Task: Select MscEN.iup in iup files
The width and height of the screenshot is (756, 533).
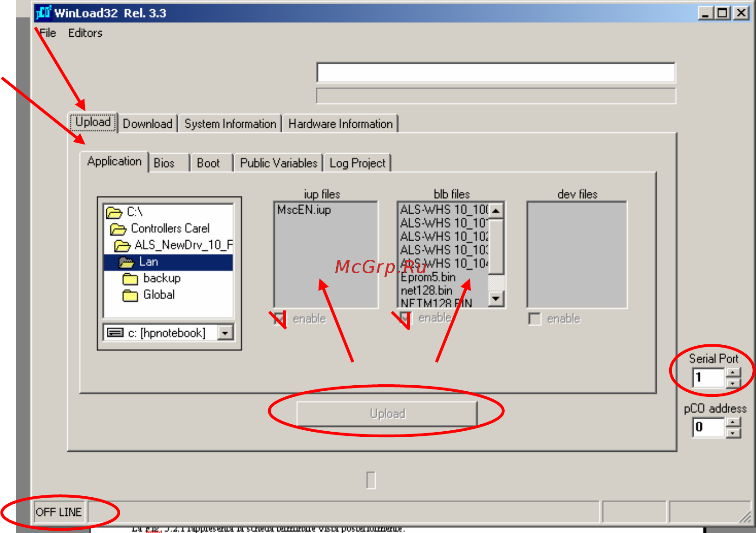Action: (x=304, y=210)
